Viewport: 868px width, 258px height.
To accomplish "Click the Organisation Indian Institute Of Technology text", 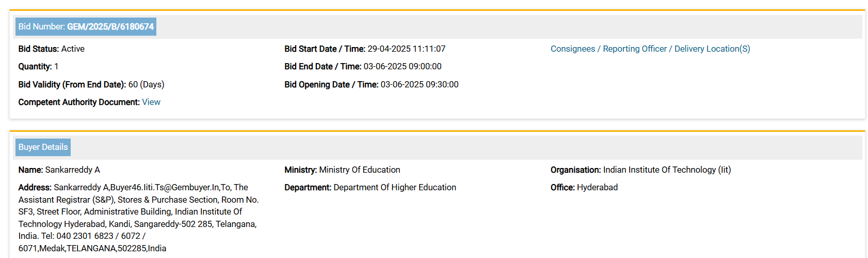I will [x=666, y=170].
